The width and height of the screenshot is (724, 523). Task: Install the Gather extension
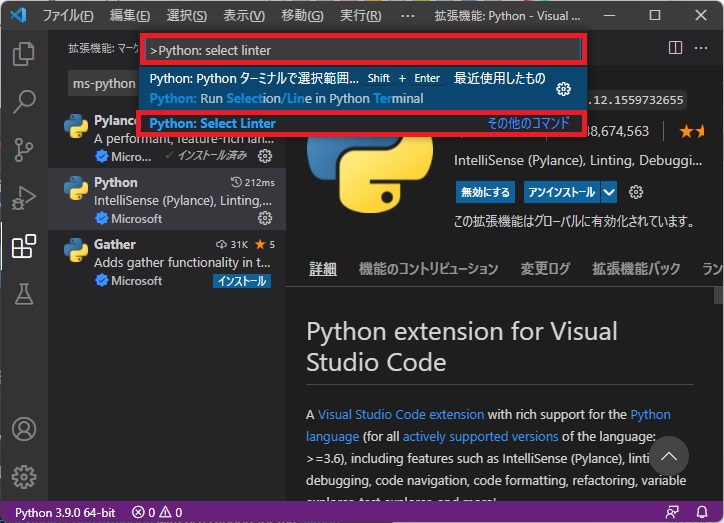(241, 281)
